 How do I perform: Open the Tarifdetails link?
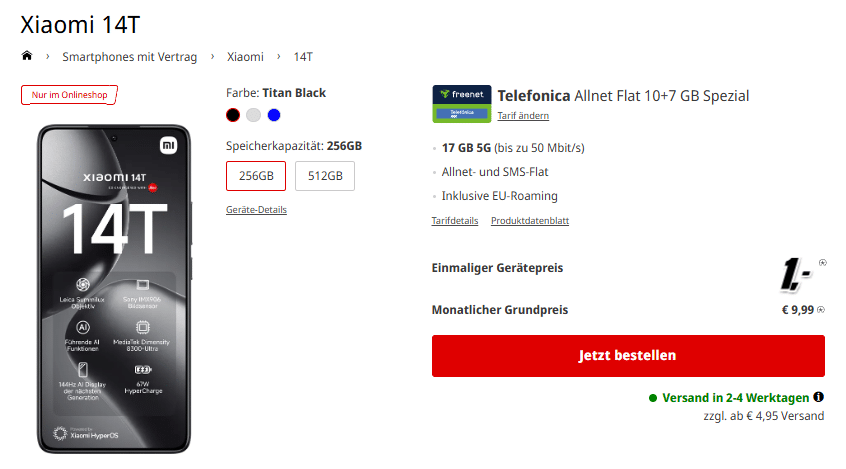pos(455,221)
